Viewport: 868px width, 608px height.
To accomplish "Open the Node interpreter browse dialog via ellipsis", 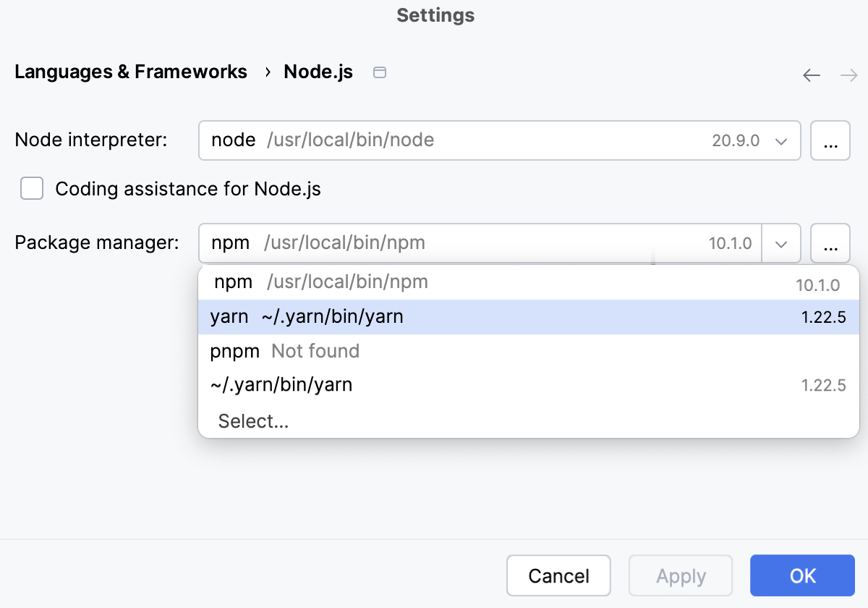I will coord(830,140).
